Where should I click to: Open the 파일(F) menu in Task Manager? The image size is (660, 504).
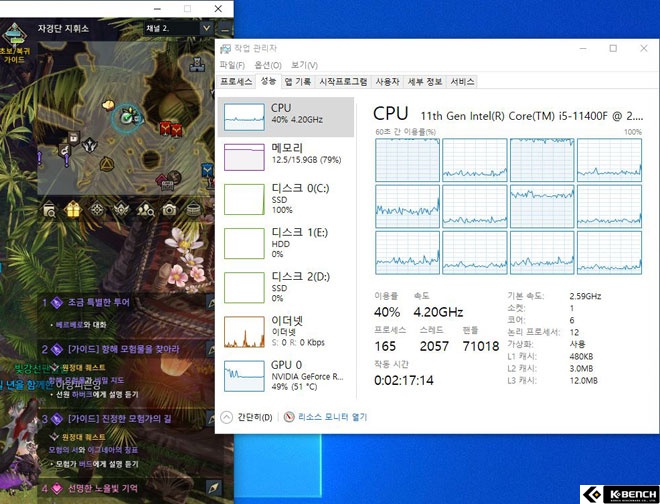[x=232, y=65]
